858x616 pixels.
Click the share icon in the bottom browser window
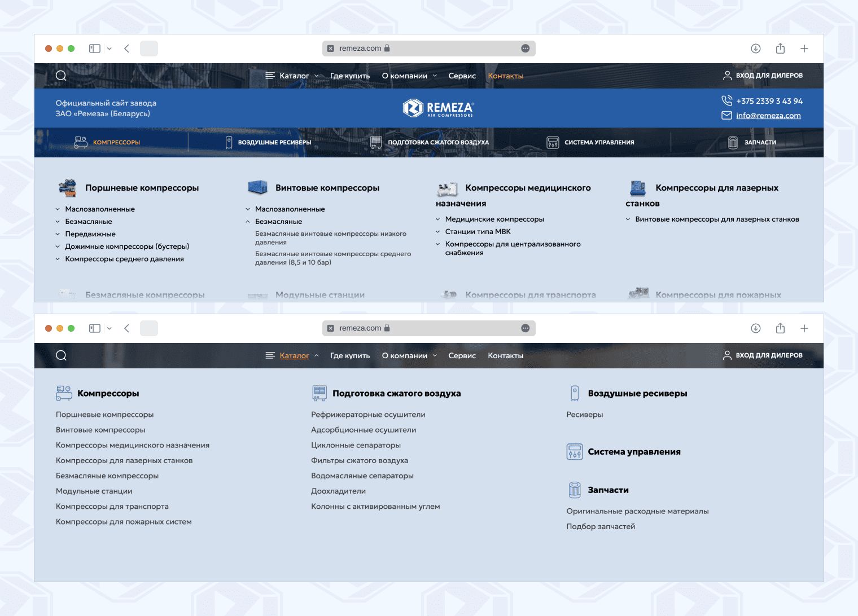pyautogui.click(x=780, y=328)
